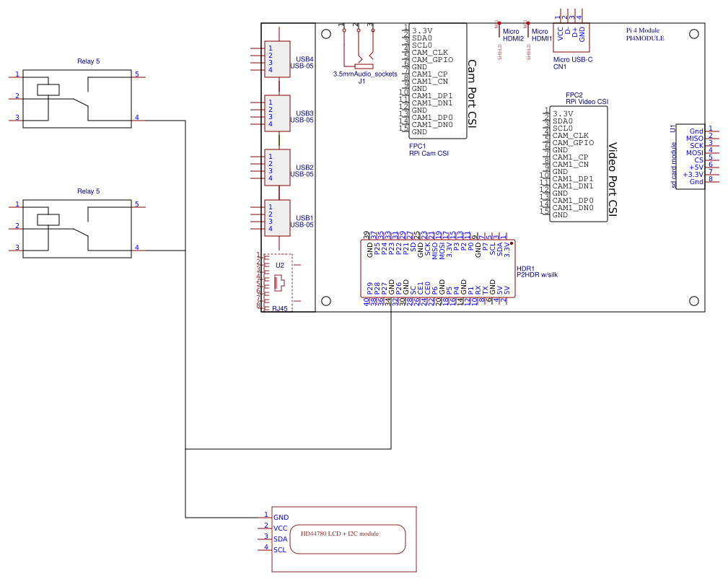
Task: Click the D+ pin on Micro USB-C connector
Action: click(575, 32)
